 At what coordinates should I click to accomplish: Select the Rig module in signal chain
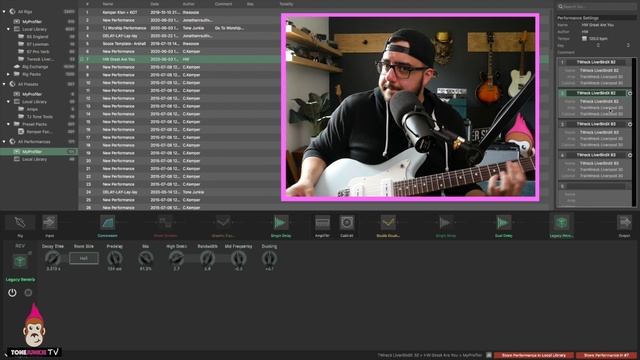(x=20, y=222)
